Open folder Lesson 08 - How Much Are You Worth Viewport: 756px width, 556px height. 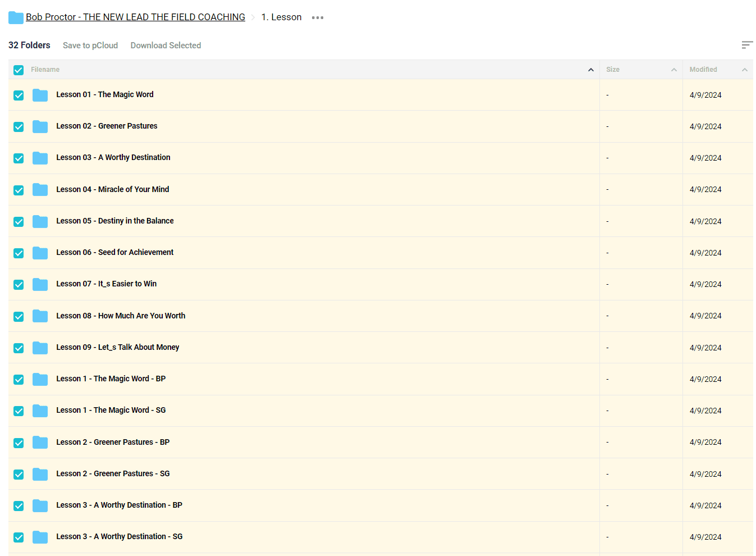[121, 316]
